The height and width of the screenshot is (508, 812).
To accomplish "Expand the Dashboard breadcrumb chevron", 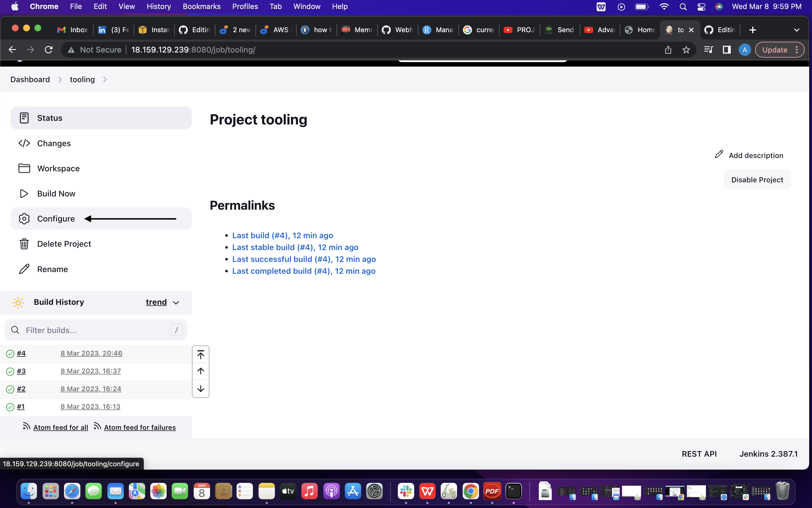I will (x=60, y=80).
